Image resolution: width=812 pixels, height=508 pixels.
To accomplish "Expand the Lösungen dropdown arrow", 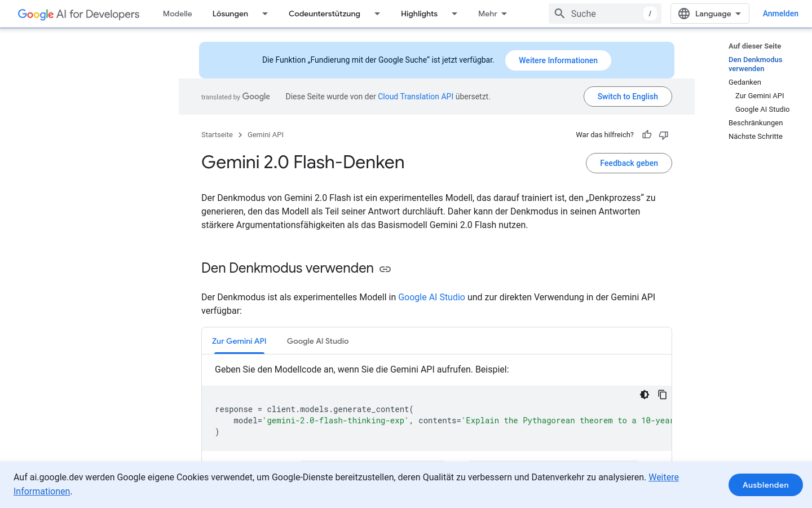I will coord(265,14).
